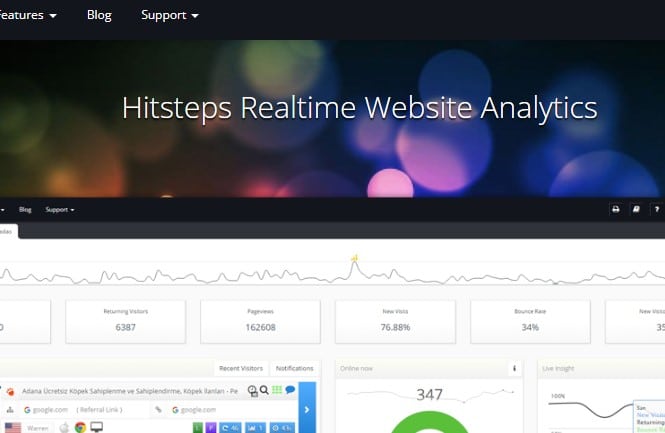The height and width of the screenshot is (433, 665).
Task: Click the visitor page title Adana Ücretsiz Köpek
Action: tap(130, 391)
